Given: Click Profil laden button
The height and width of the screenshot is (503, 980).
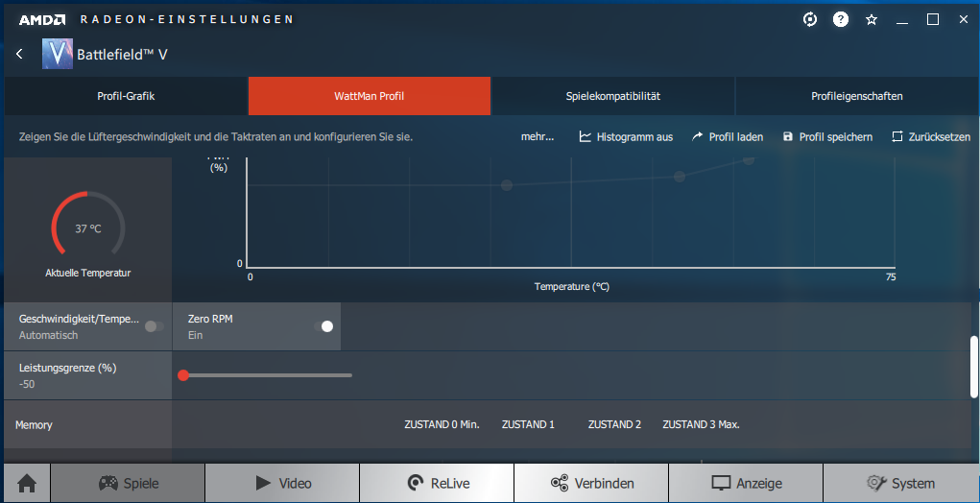Looking at the screenshot, I should coord(728,136).
